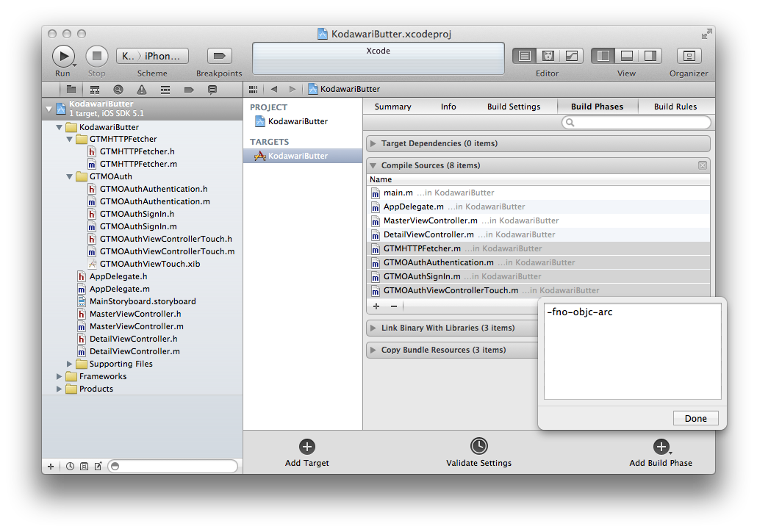Click the Stop button
The height and width of the screenshot is (532, 757).
coord(96,56)
